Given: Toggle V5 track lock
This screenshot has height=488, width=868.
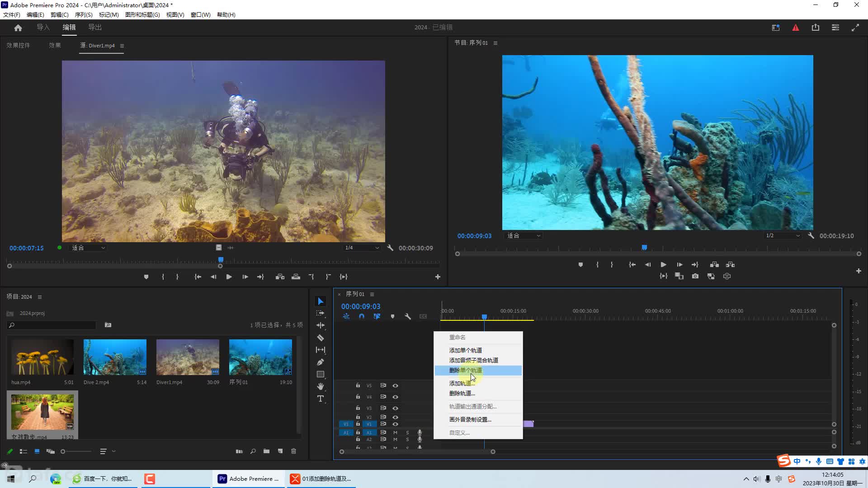Looking at the screenshot, I should pos(358,385).
